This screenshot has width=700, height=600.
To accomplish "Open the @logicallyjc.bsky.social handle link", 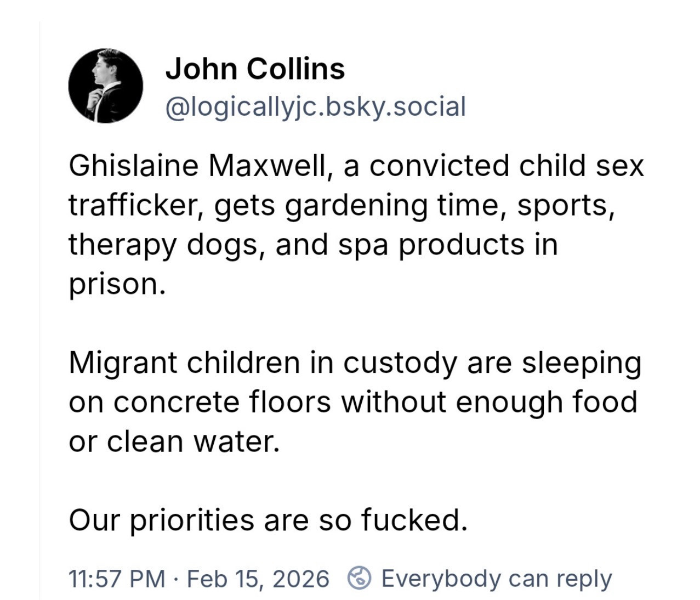I will click(315, 106).
